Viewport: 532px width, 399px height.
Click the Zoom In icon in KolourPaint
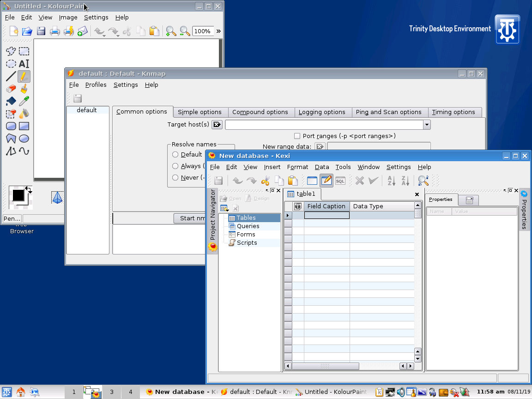point(171,31)
